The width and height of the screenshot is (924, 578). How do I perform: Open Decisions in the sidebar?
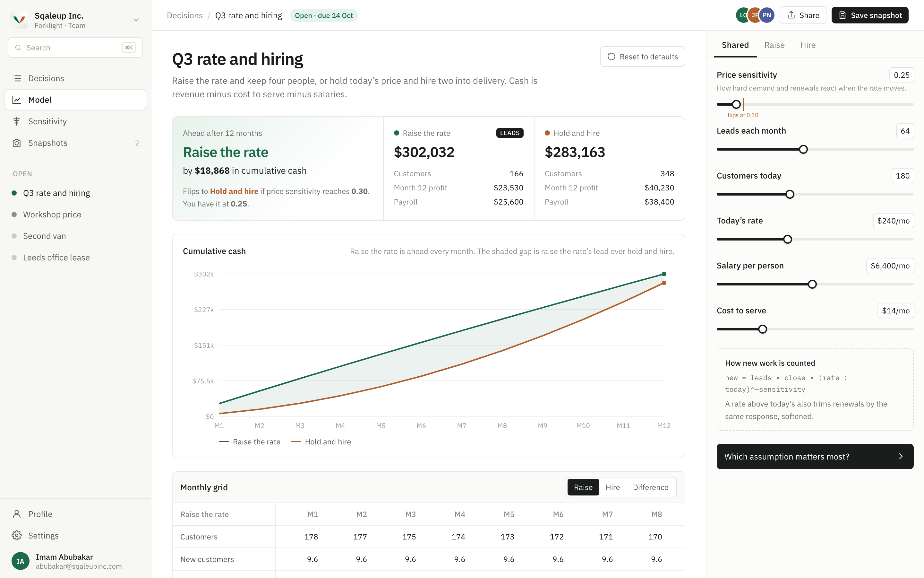75,78
